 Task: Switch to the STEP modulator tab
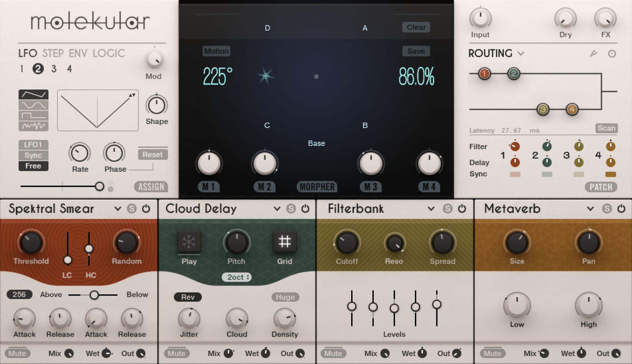[x=53, y=53]
